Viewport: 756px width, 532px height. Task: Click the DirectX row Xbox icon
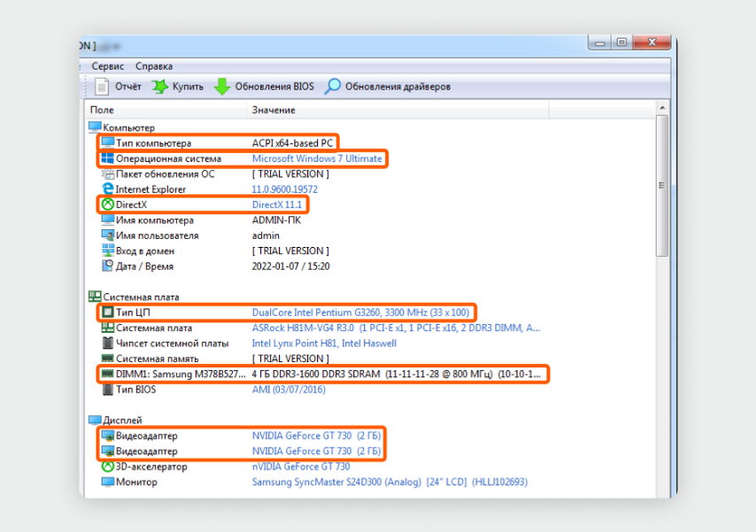coord(107,204)
